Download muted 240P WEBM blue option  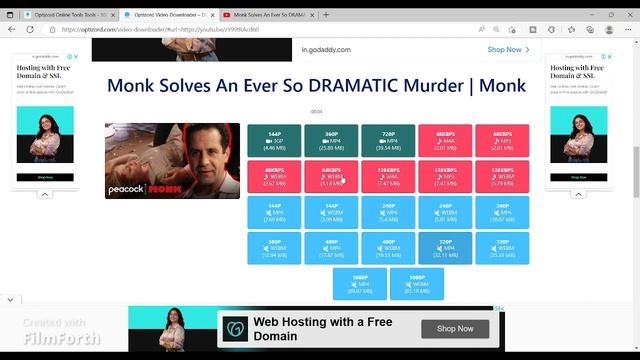[445, 213]
